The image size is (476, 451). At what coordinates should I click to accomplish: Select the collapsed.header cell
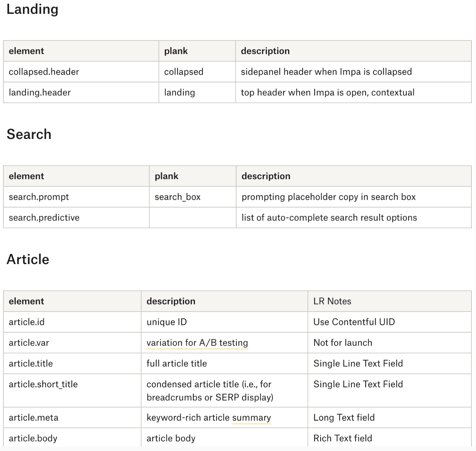(81, 72)
